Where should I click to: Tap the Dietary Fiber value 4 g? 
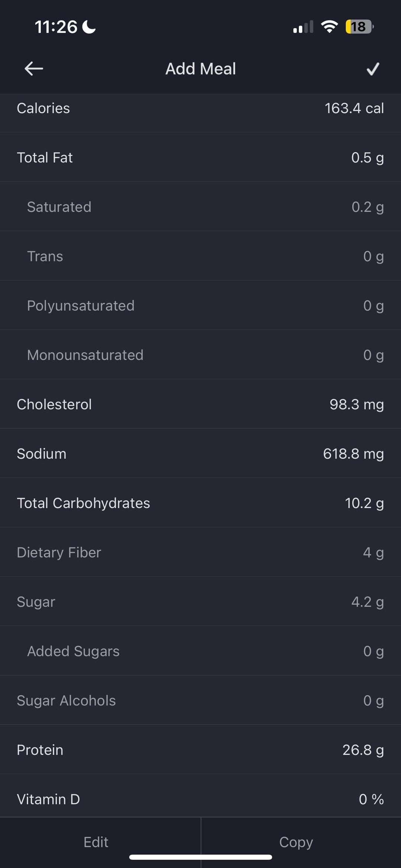pos(373,552)
